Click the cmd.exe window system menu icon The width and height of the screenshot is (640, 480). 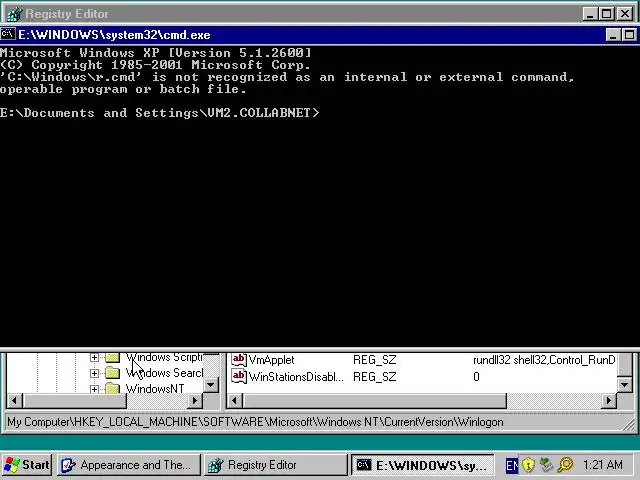click(8, 34)
